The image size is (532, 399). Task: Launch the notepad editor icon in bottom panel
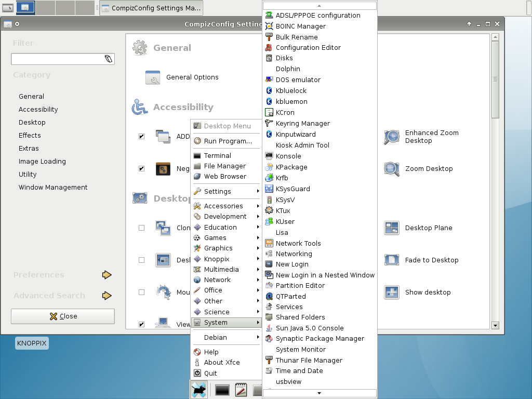(x=241, y=390)
